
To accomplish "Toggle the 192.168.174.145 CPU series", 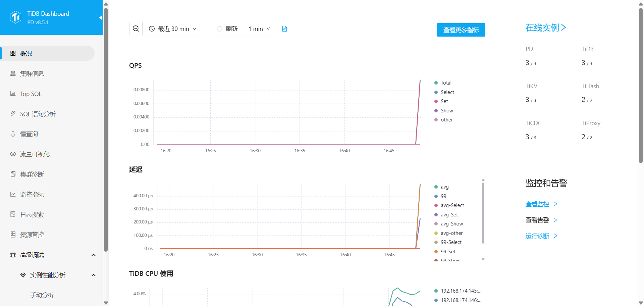I will pyautogui.click(x=458, y=291).
